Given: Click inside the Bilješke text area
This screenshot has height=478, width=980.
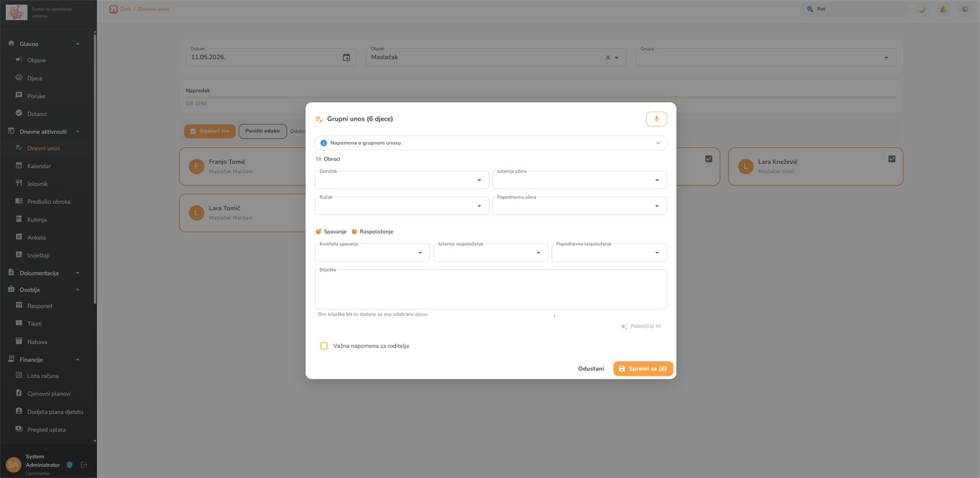Looking at the screenshot, I should pyautogui.click(x=491, y=289).
